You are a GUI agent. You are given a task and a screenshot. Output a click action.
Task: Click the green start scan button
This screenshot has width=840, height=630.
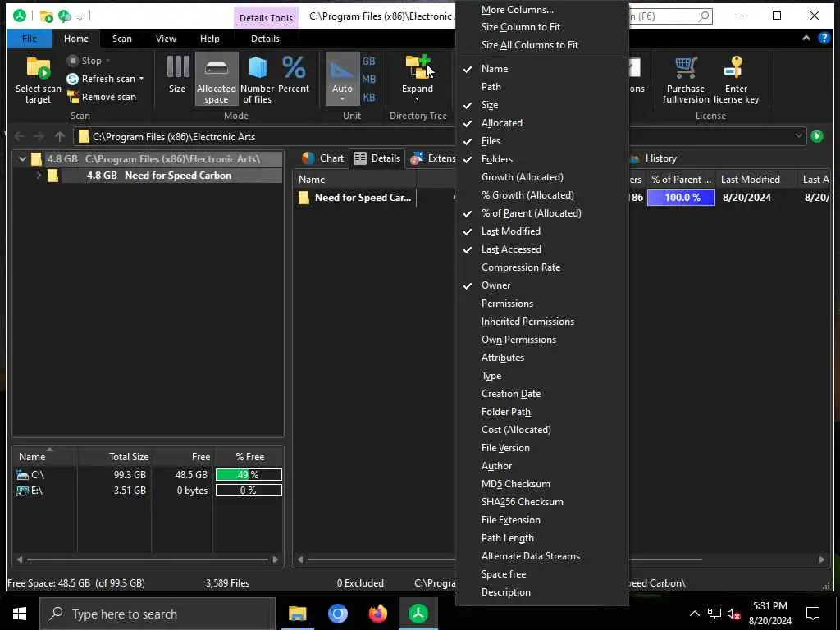click(817, 136)
